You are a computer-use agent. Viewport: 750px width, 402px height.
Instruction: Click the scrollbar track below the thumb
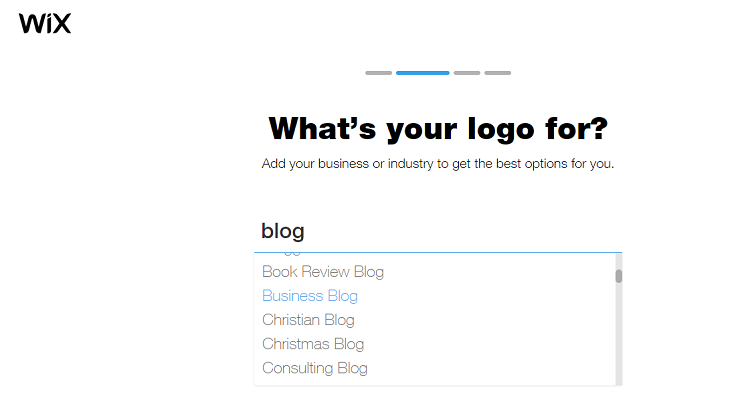618,340
